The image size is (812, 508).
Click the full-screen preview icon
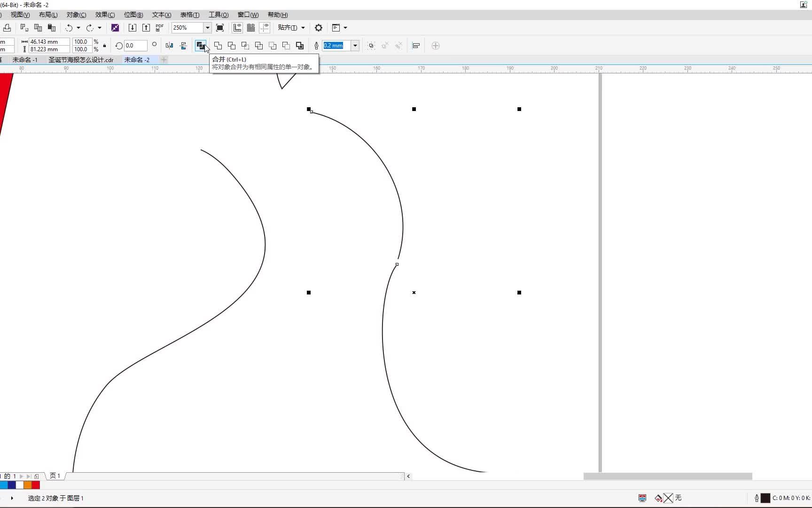(220, 28)
